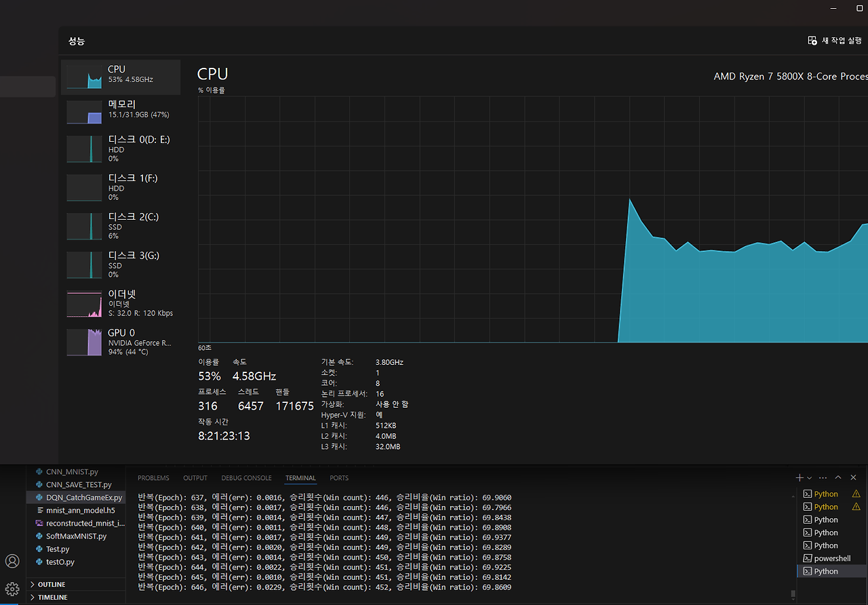The width and height of the screenshot is (868, 605).
Task: Click the Epoch 637 terminal output line
Action: pos(324,497)
